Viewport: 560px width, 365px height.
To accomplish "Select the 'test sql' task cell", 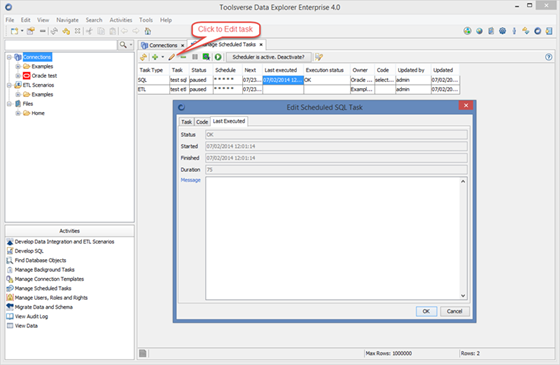I will pos(179,80).
